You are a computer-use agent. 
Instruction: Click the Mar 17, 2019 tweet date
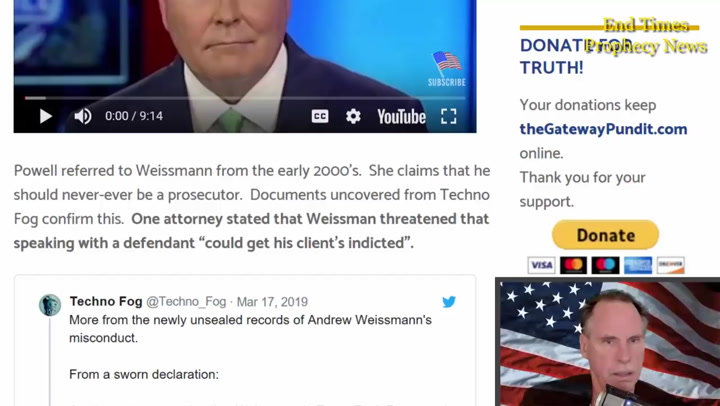pyautogui.click(x=272, y=302)
